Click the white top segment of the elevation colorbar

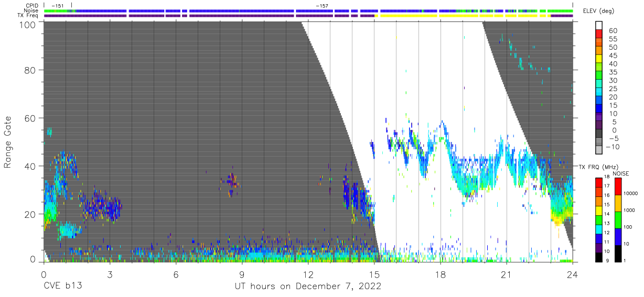click(x=599, y=26)
